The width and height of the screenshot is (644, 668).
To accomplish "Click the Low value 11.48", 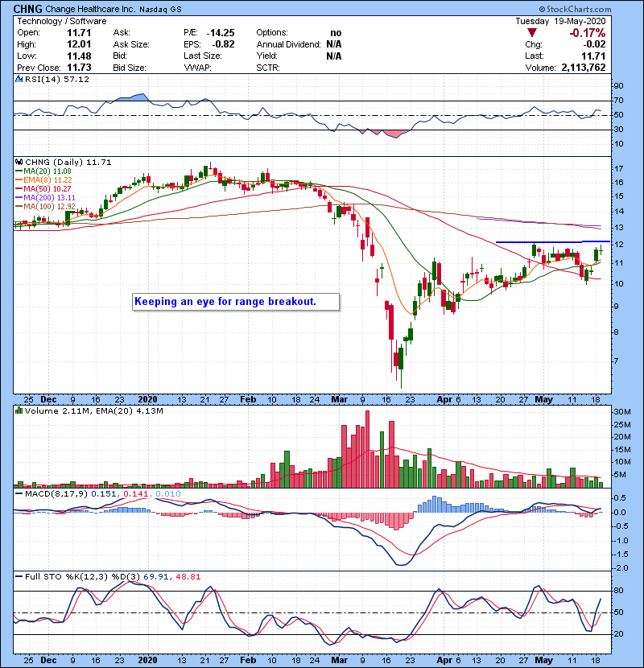I will pyautogui.click(x=79, y=56).
